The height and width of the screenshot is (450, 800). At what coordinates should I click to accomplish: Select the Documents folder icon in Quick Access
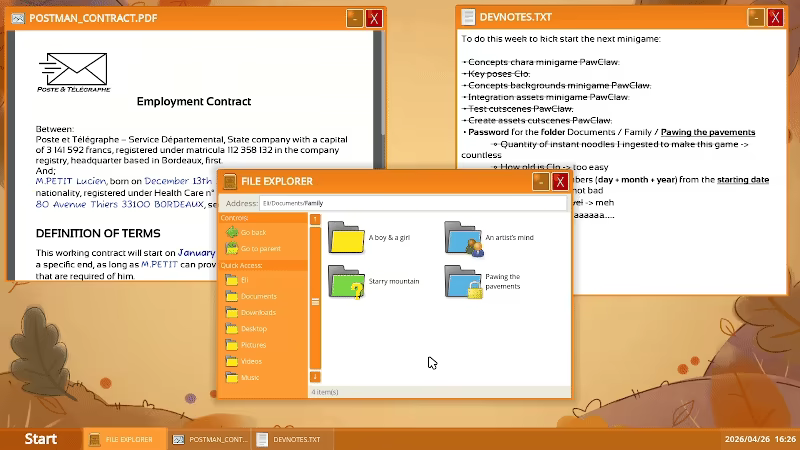232,296
